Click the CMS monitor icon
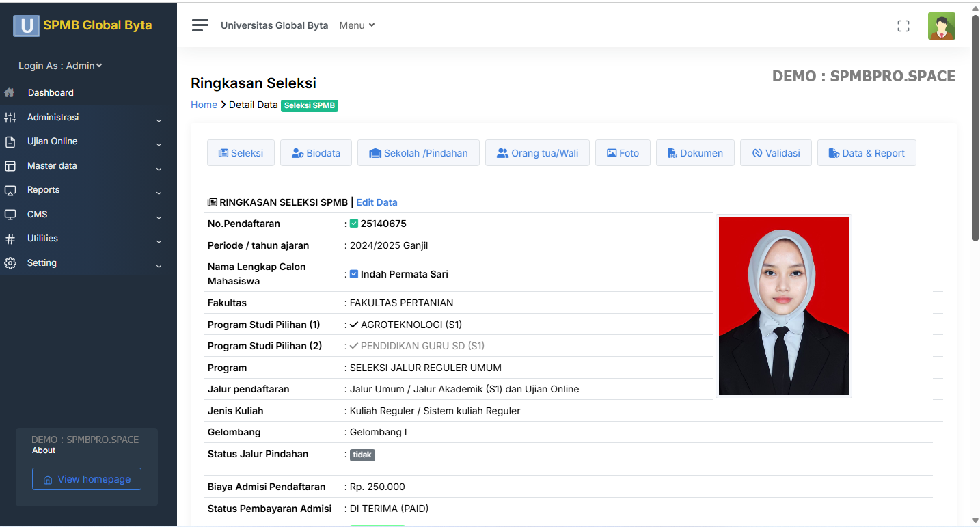 [x=10, y=215]
